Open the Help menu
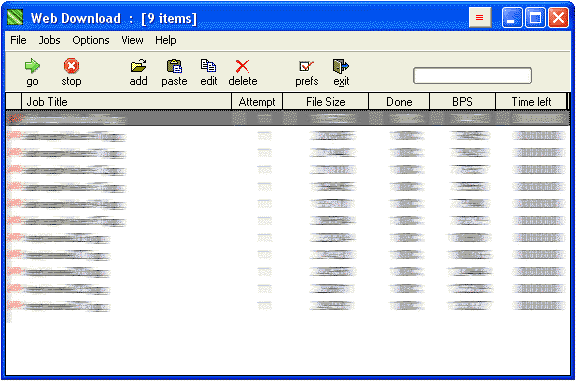The height and width of the screenshot is (381, 576). point(166,40)
